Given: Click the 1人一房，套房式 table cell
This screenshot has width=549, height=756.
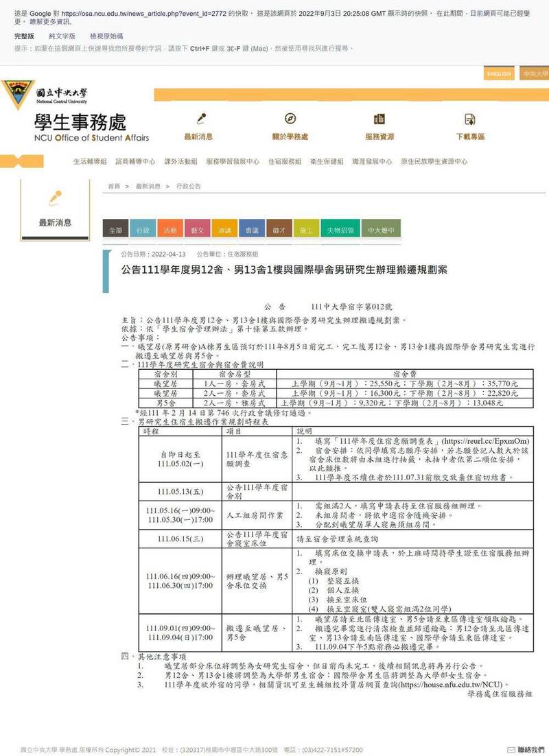Looking at the screenshot, I should point(235,383).
